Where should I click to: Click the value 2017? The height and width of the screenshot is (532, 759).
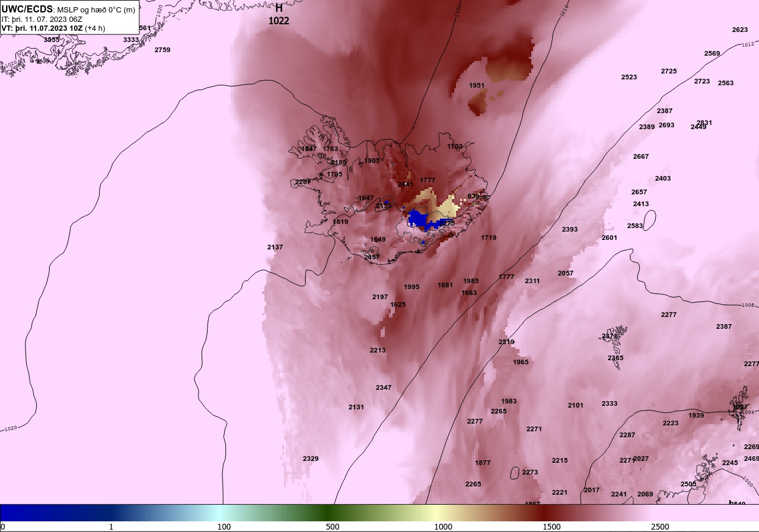pyautogui.click(x=592, y=490)
